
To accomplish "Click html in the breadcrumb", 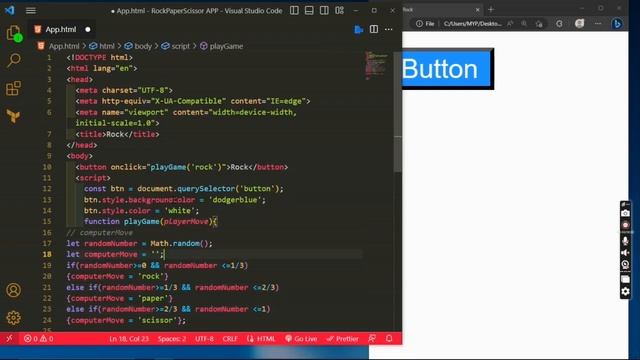I will click(x=107, y=46).
